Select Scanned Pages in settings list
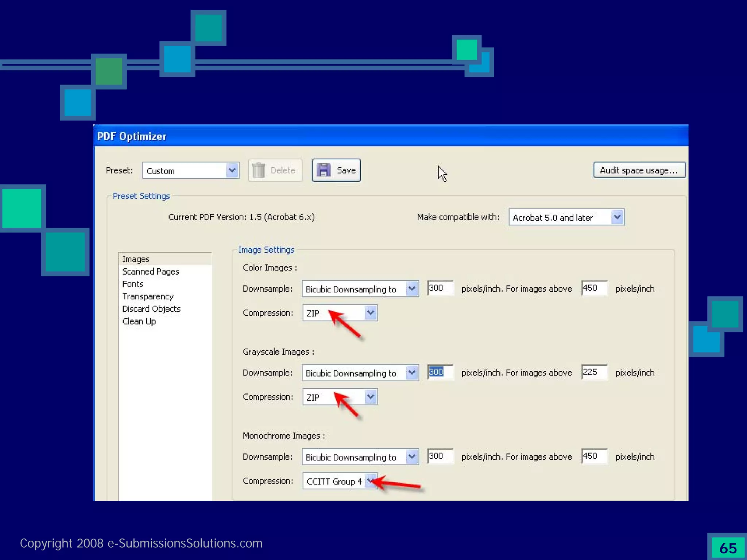Screen dimensions: 747x560 (151, 272)
